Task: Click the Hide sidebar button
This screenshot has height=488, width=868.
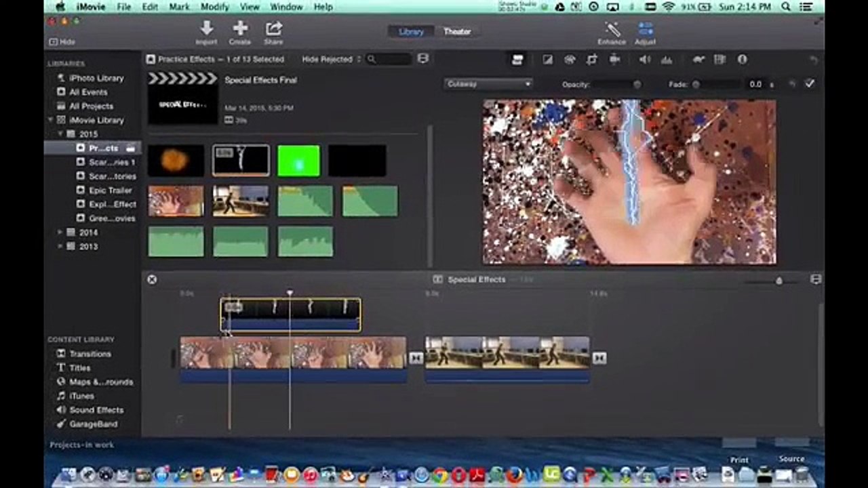Action: tap(62, 42)
